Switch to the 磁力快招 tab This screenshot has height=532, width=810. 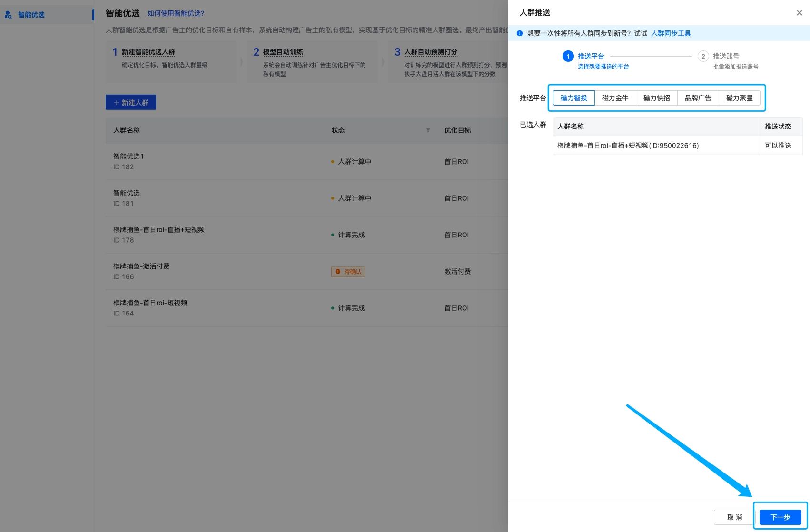pyautogui.click(x=656, y=98)
